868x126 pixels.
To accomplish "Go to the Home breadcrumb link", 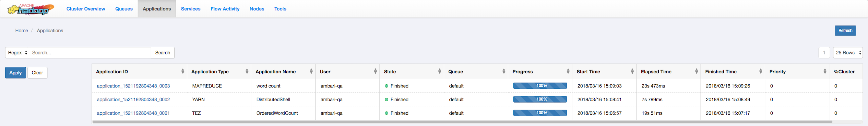I will pyautogui.click(x=22, y=31).
